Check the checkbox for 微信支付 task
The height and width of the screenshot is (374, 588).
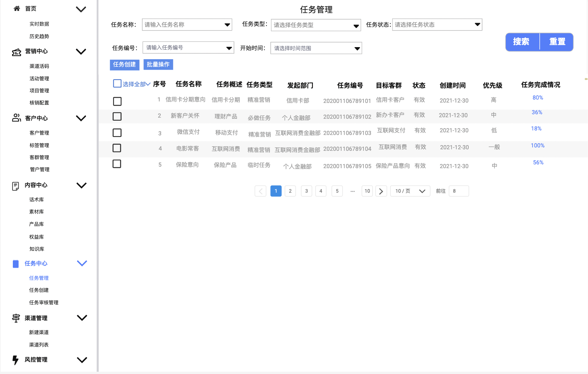click(117, 132)
